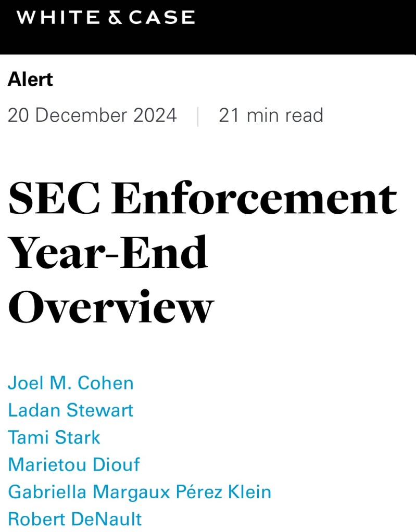Click the White & Case logo

105,18
